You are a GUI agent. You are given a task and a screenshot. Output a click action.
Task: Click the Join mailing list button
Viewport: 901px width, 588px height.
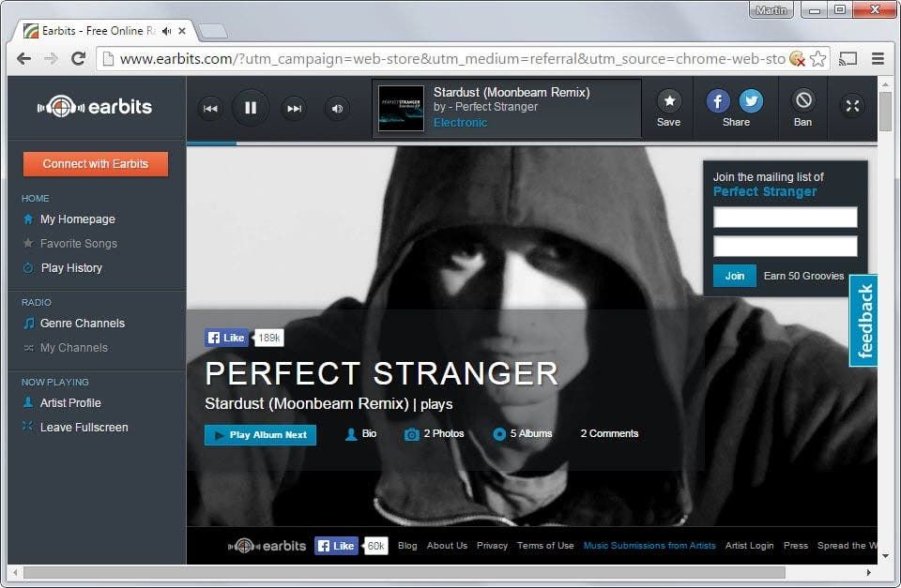pos(734,276)
